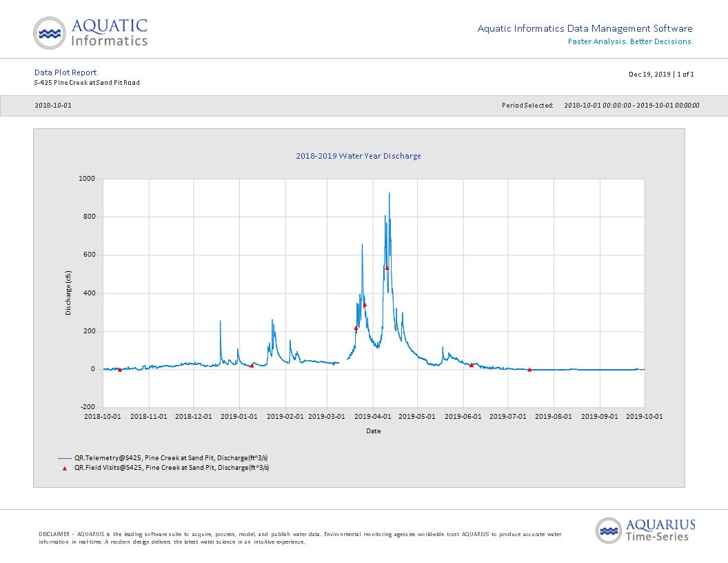Image resolution: width=728 pixels, height=563 pixels.
Task: Click the x-axis tick label '2019-09-01'
Action: pos(600,416)
